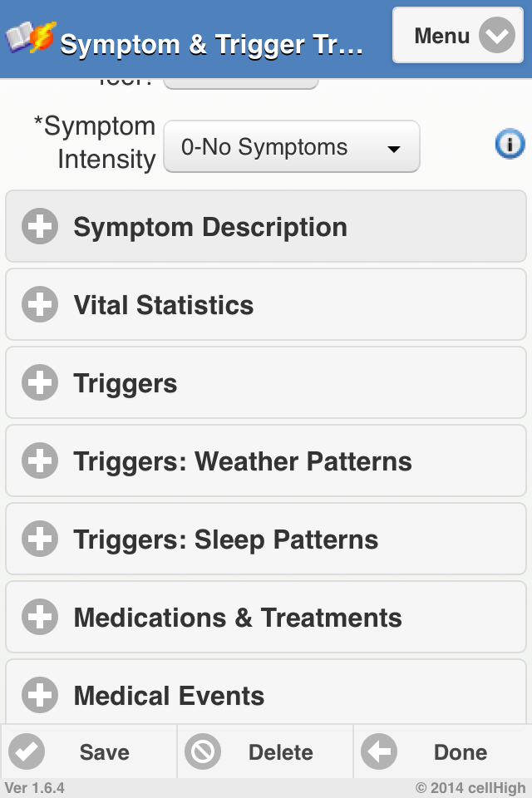Open the Symptom Intensity dropdown
This screenshot has height=798, width=532.
291,147
